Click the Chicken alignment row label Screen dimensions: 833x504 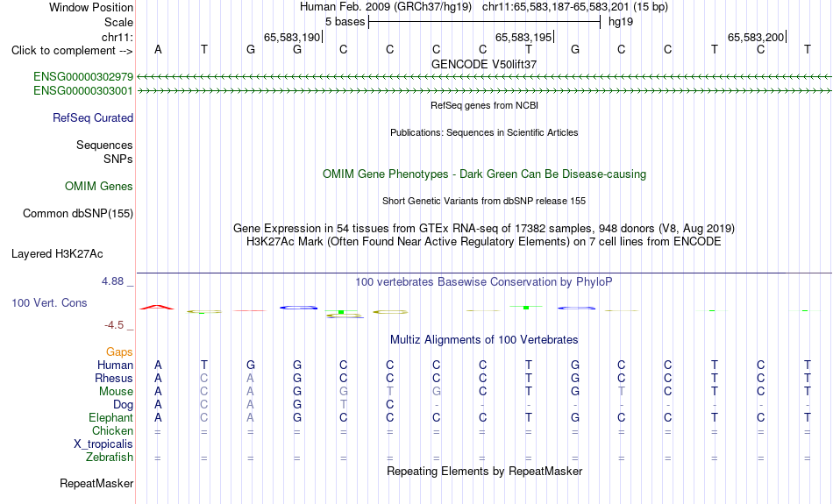click(x=112, y=430)
